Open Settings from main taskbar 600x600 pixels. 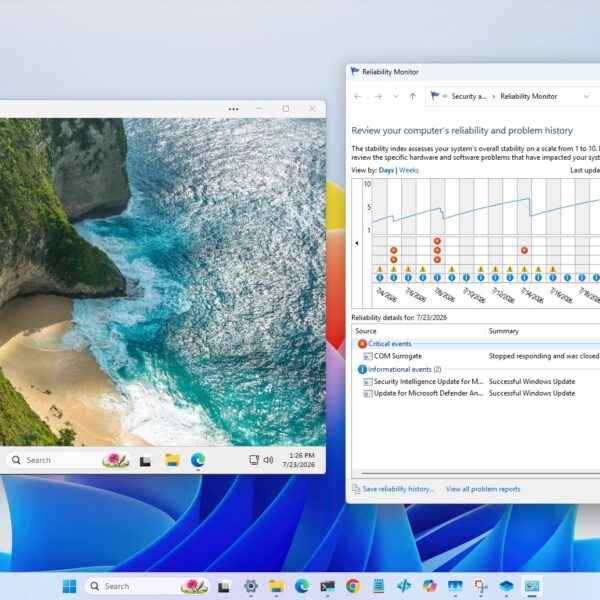click(x=251, y=586)
